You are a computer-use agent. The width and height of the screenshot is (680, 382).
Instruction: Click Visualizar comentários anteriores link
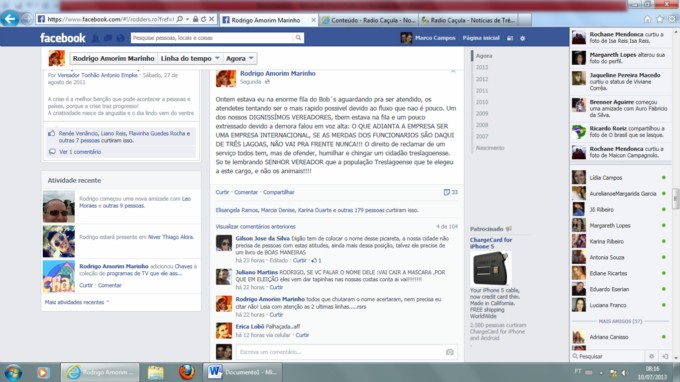coord(255,227)
